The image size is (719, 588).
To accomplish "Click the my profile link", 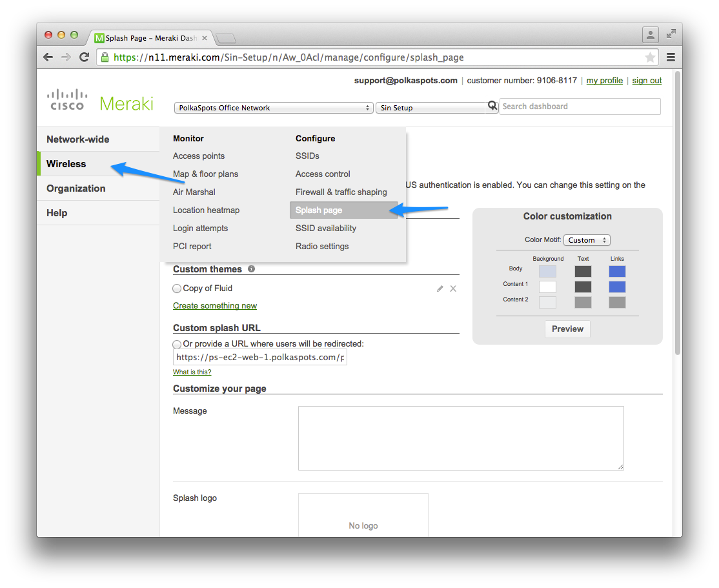I will pyautogui.click(x=604, y=81).
